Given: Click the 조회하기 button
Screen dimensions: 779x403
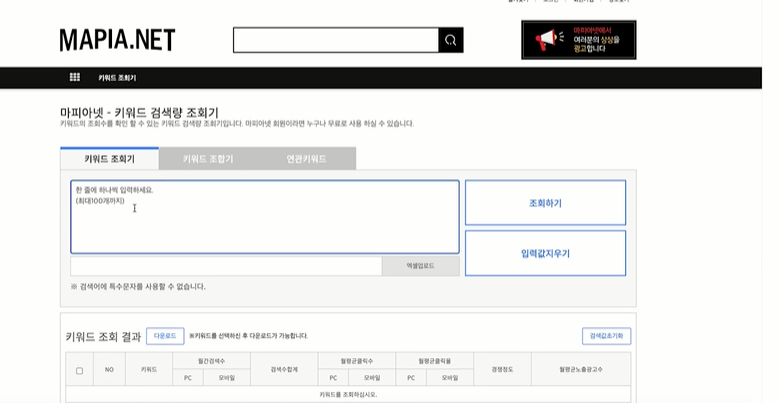Looking at the screenshot, I should (x=545, y=203).
